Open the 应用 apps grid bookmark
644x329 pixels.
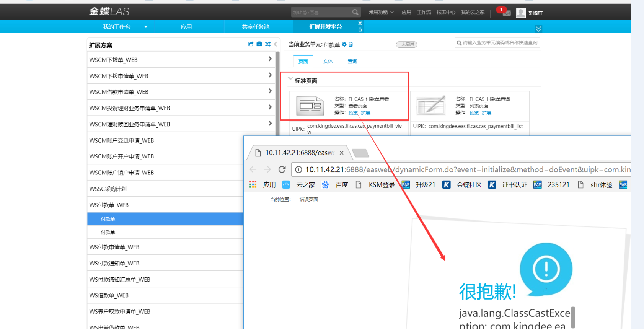click(x=262, y=185)
